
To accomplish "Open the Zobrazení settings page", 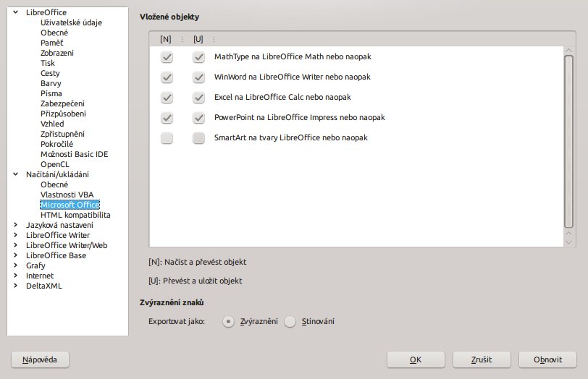I will (x=57, y=53).
